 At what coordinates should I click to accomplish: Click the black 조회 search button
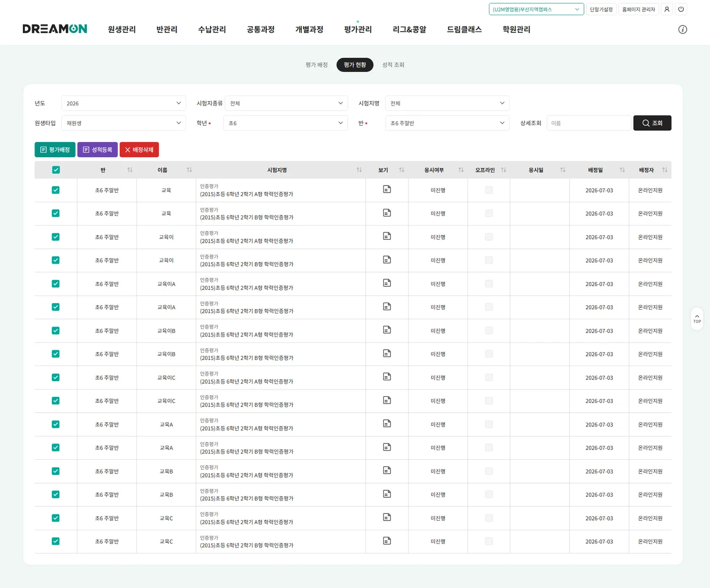(652, 123)
